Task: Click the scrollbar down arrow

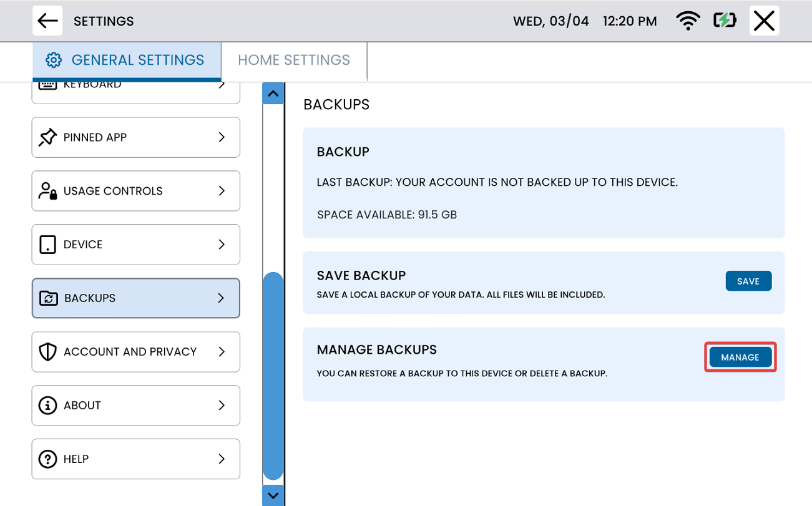Action: [x=273, y=495]
